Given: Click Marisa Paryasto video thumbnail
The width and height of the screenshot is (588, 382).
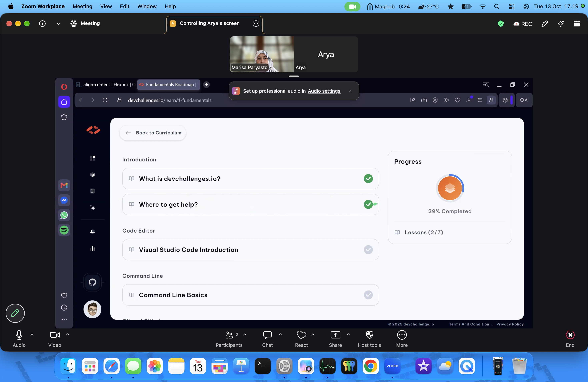Looking at the screenshot, I should pyautogui.click(x=262, y=54).
